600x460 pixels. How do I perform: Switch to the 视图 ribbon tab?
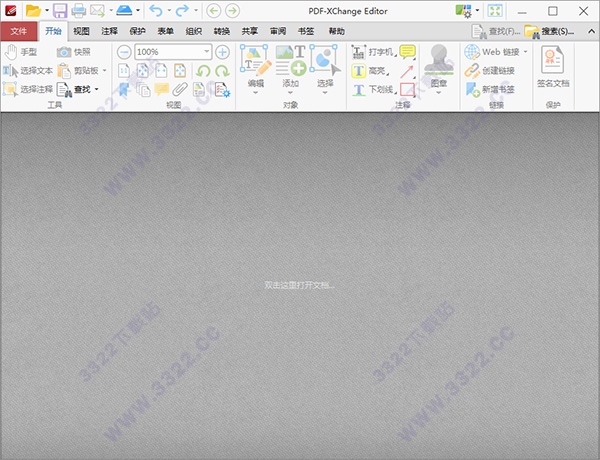[x=81, y=31]
